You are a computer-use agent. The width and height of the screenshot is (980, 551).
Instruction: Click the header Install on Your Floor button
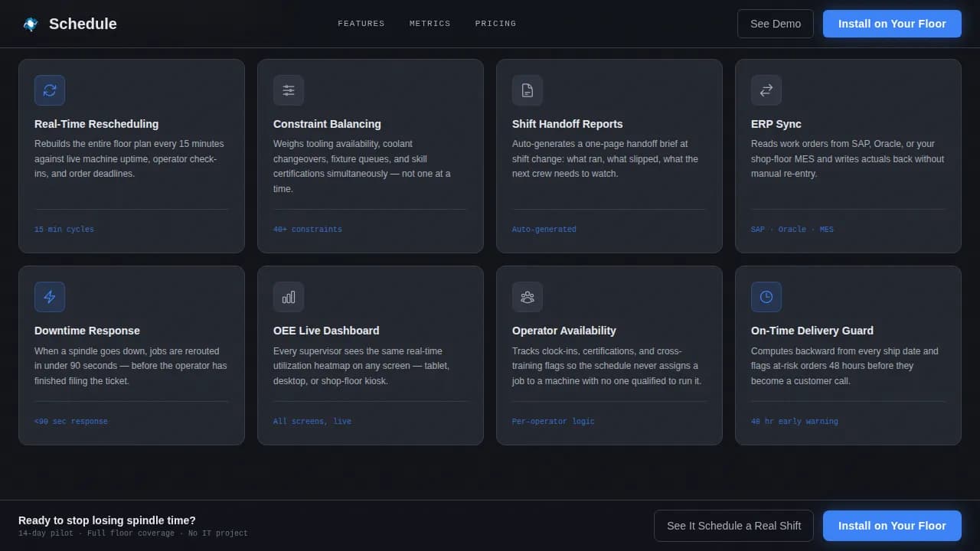(892, 24)
